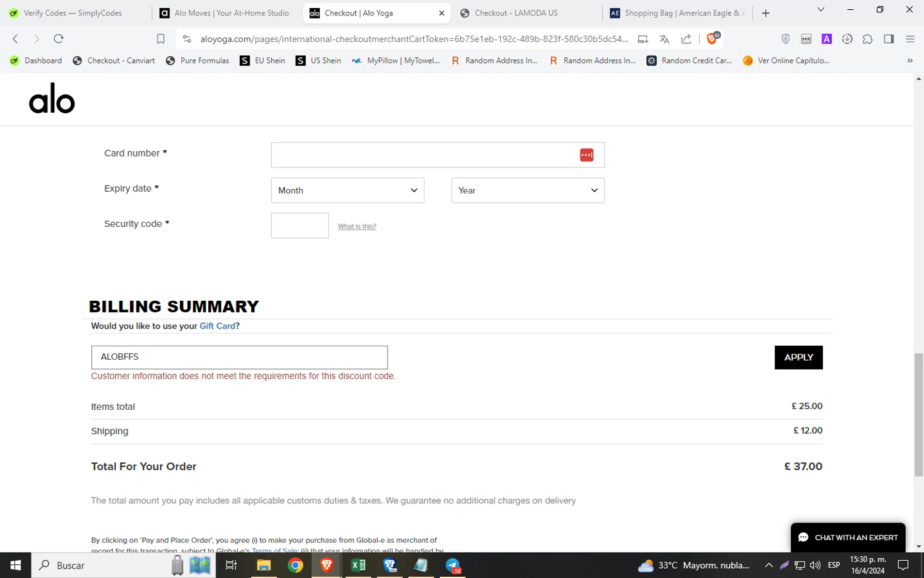The height and width of the screenshot is (578, 924).
Task: Reload the page
Action: point(59,39)
